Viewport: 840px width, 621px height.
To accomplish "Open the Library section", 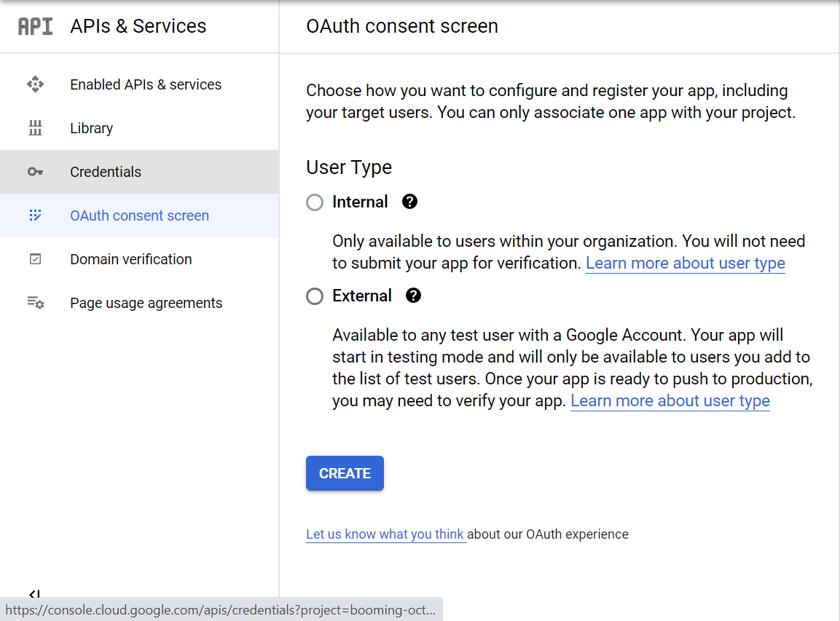I will pyautogui.click(x=91, y=128).
